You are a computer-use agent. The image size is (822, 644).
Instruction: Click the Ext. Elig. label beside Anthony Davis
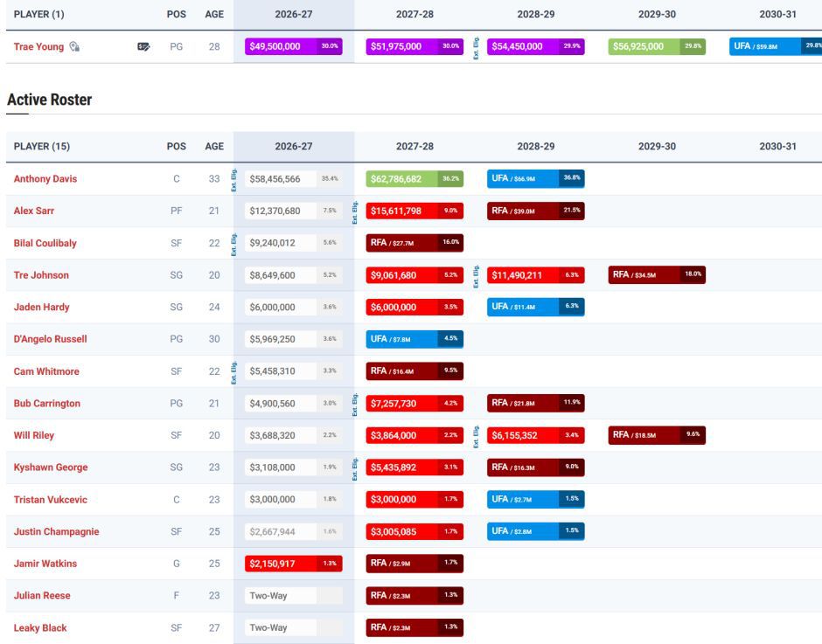point(233,179)
